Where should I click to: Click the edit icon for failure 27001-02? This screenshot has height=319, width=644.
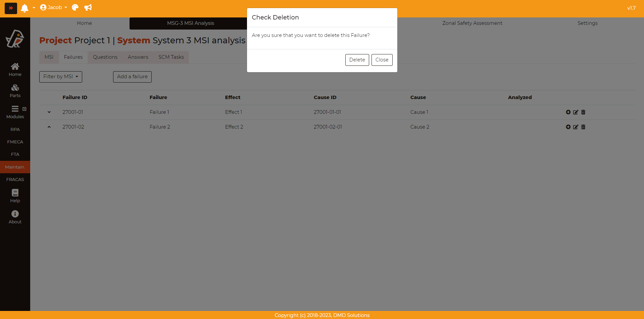[576, 127]
